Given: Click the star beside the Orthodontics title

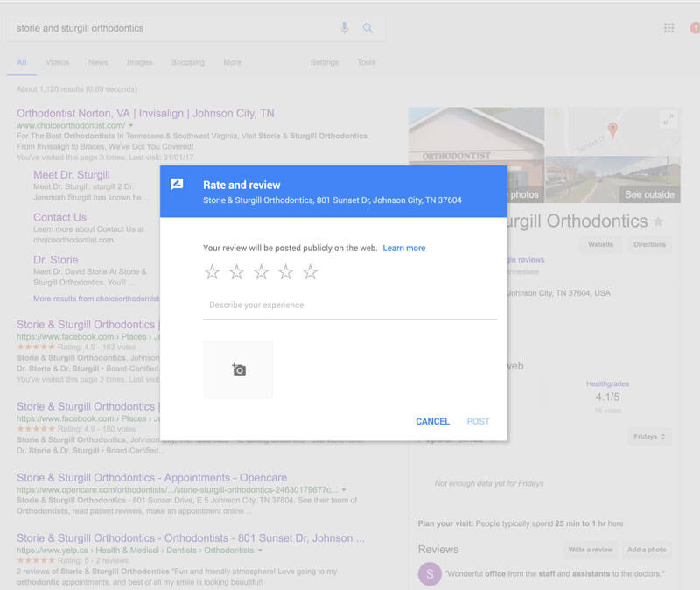Looking at the screenshot, I should (659, 221).
